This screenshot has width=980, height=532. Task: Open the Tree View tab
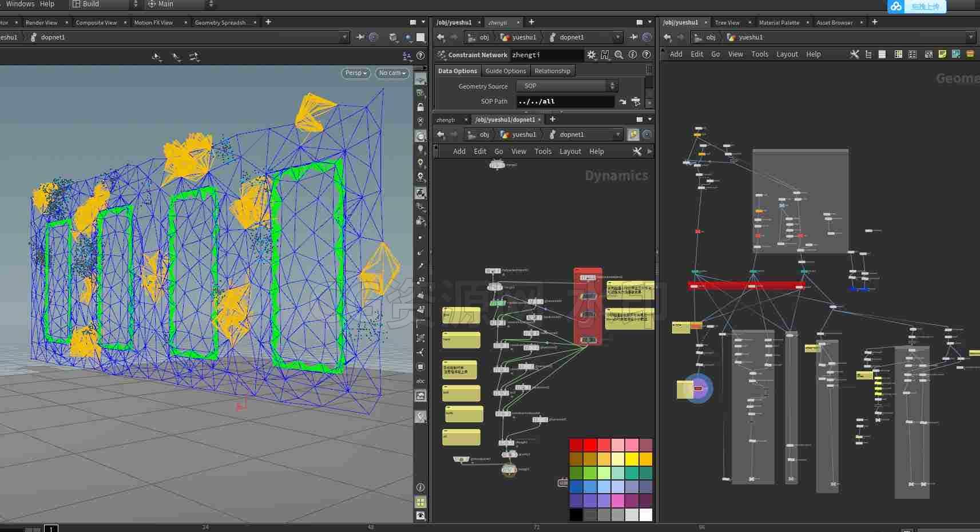[x=727, y=22]
